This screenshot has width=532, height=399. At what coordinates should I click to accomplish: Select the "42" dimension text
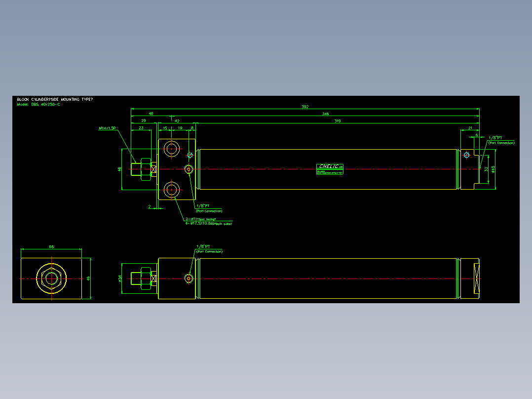pyautogui.click(x=177, y=121)
